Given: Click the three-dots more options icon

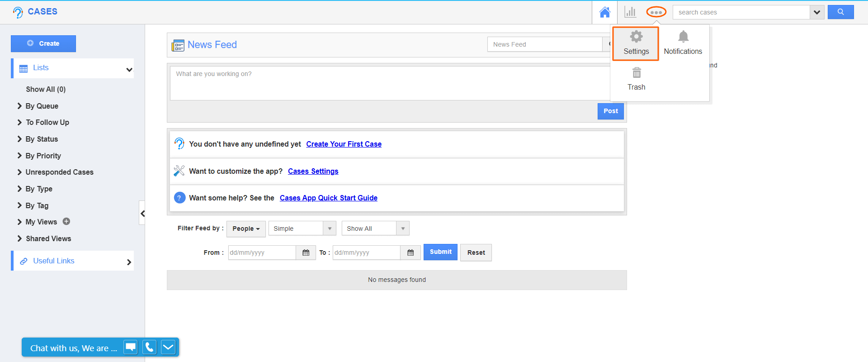Looking at the screenshot, I should pos(656,12).
